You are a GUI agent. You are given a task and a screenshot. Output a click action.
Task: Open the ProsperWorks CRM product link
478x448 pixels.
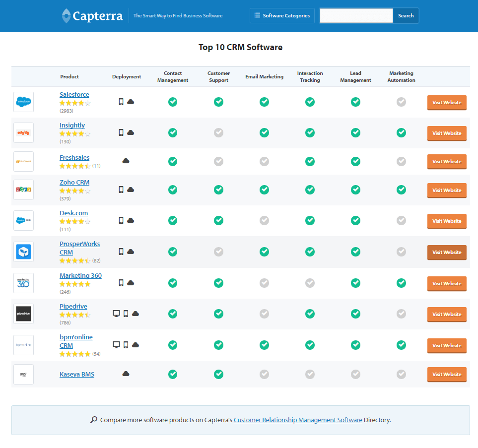pyautogui.click(x=79, y=248)
